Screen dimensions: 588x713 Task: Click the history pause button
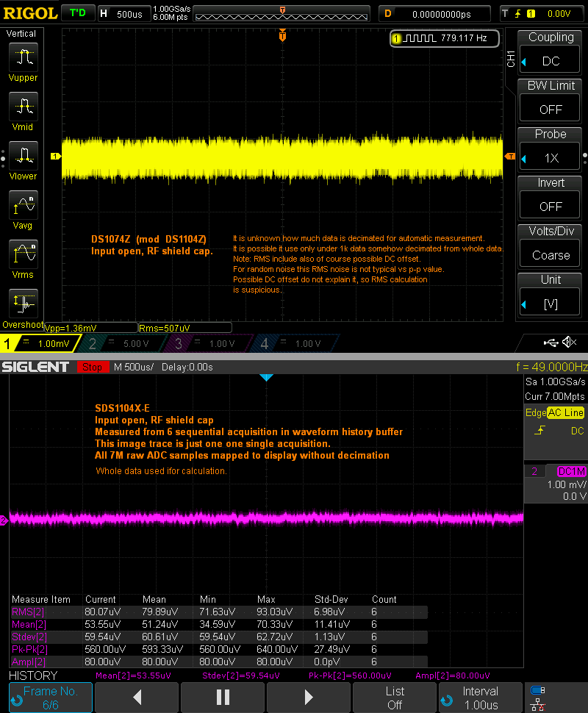(223, 697)
